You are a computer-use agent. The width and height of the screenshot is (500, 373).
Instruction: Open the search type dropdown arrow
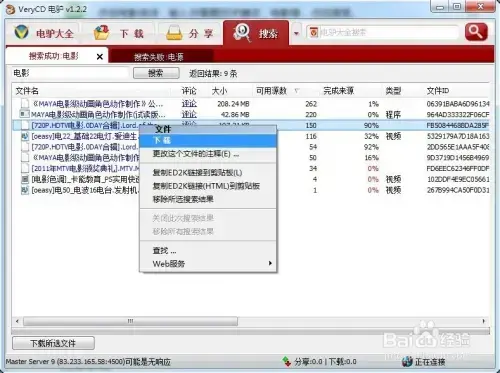tap(296, 33)
